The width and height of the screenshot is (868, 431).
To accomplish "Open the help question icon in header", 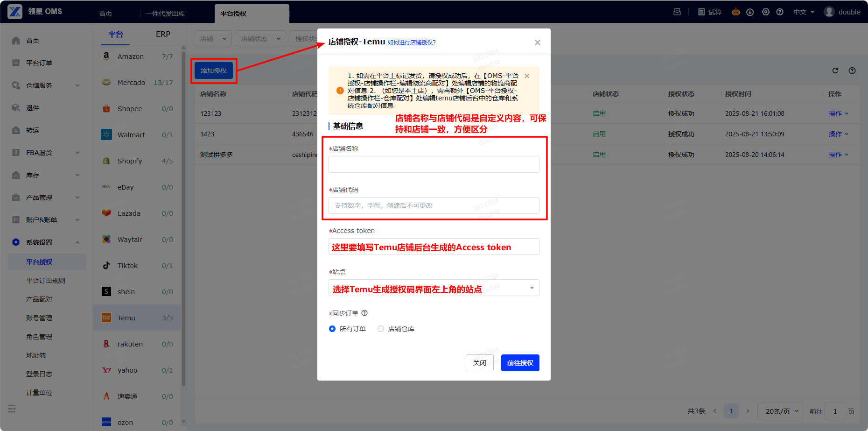I will [780, 12].
